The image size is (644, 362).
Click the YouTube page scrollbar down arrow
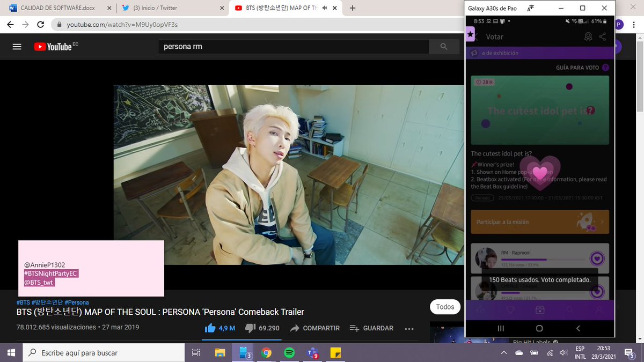pos(639,338)
